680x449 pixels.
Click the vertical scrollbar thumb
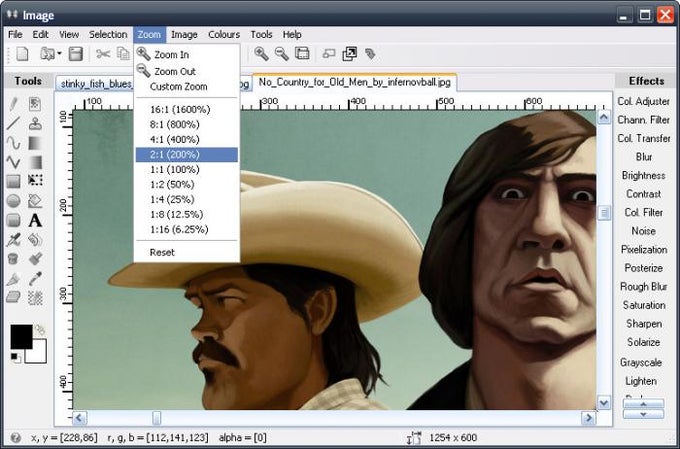(604, 213)
